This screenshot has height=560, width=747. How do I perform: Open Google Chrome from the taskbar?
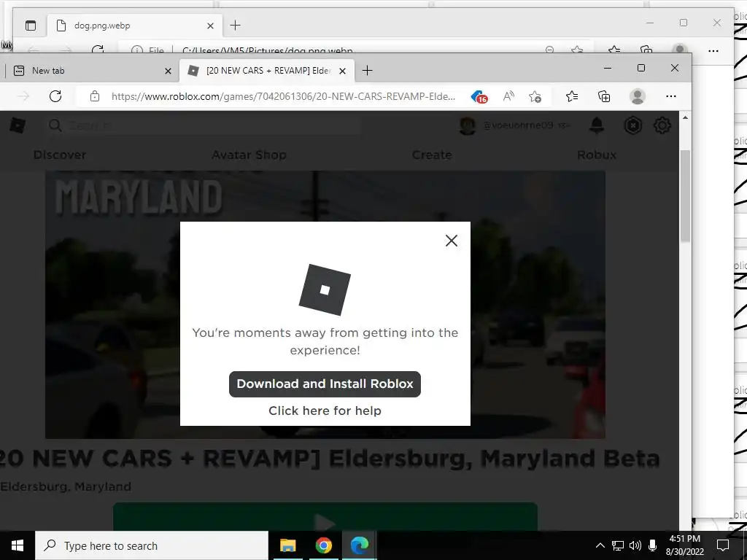coord(323,545)
